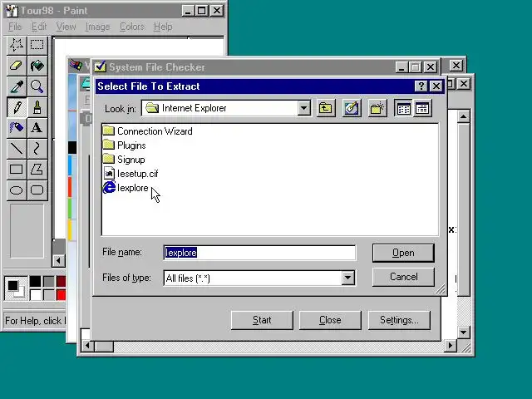Viewport: 532px width, 399px height.
Task: Pick the black swatch in Paint palette
Action: tap(35, 282)
